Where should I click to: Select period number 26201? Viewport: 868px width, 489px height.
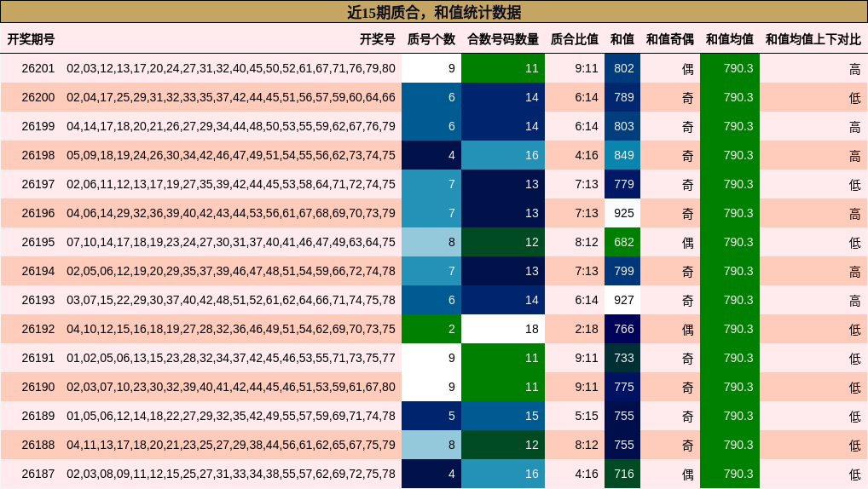pyautogui.click(x=38, y=69)
